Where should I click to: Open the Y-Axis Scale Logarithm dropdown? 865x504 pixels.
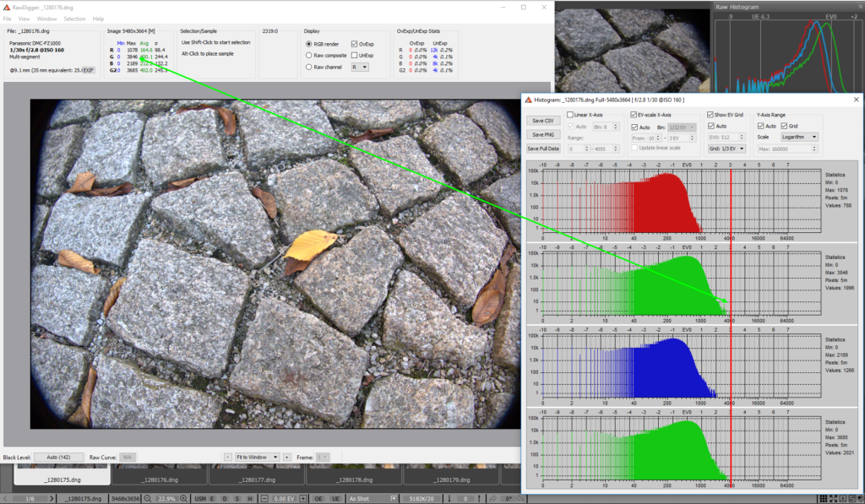[x=801, y=137]
